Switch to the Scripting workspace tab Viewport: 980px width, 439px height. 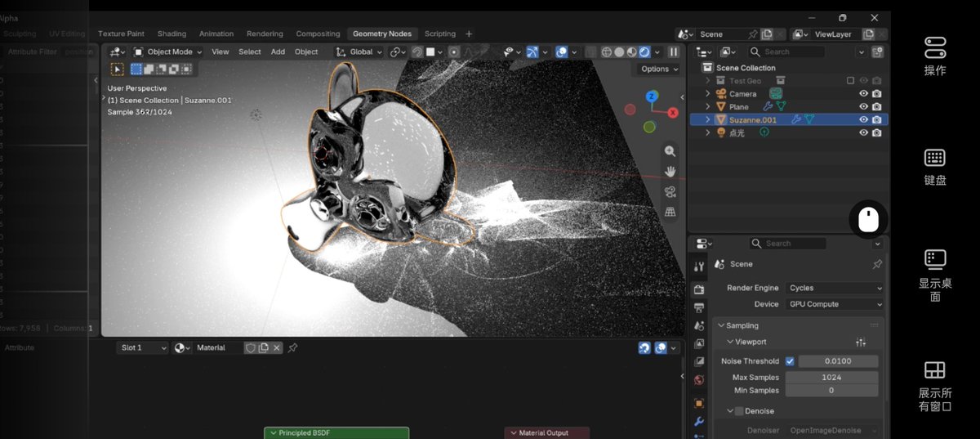tap(440, 34)
